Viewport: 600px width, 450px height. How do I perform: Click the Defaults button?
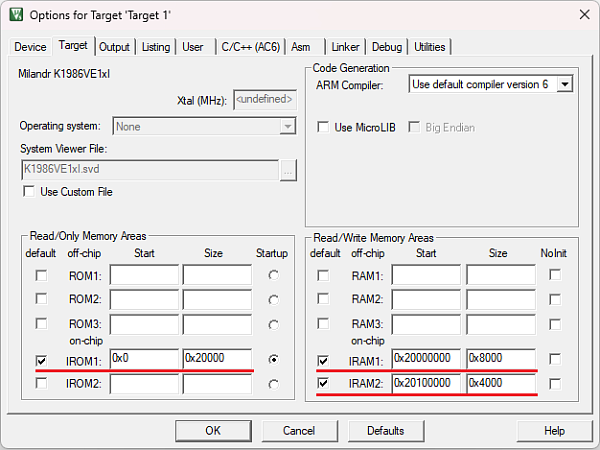click(x=385, y=430)
